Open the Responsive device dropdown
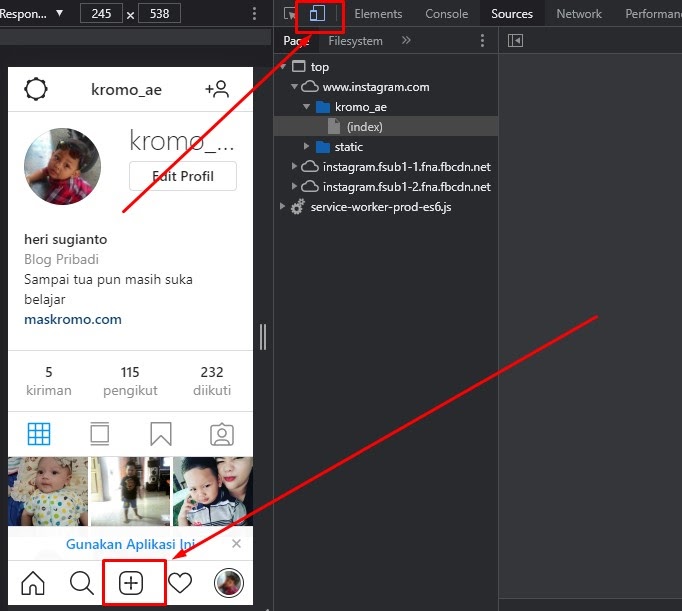The width and height of the screenshot is (682, 611). (x=31, y=13)
